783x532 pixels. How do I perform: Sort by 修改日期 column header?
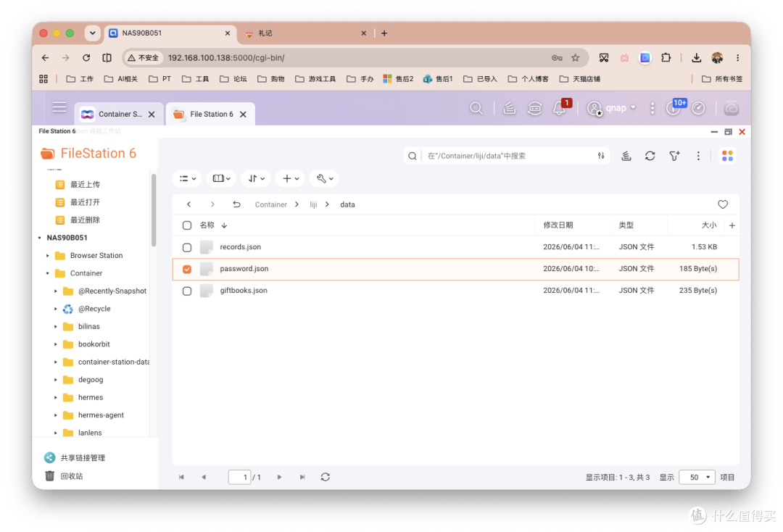click(x=558, y=225)
